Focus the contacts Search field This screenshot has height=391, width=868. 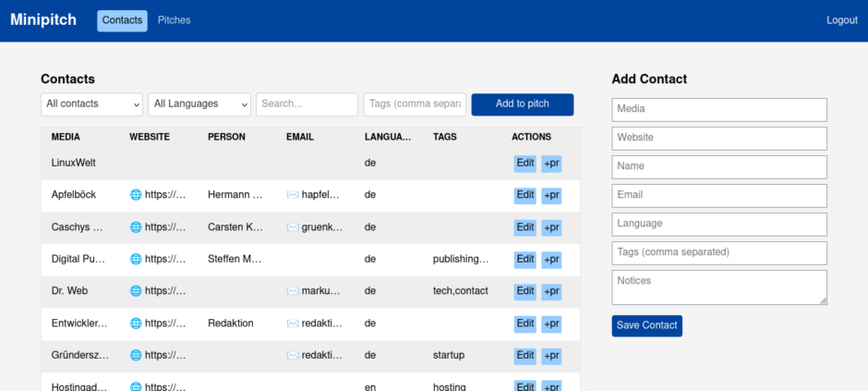point(307,104)
